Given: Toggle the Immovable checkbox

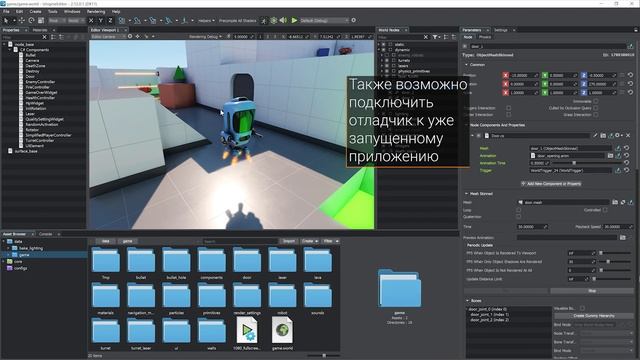Looking at the screenshot, I should (x=596, y=101).
